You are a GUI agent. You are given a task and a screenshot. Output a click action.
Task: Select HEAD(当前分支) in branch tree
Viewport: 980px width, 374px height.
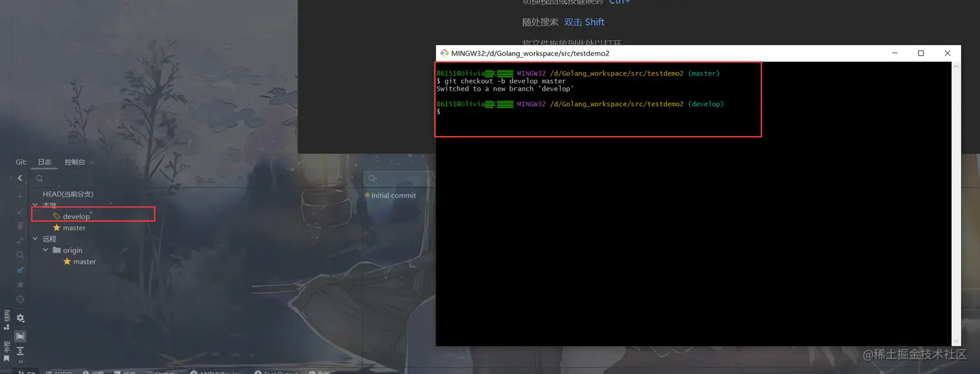(x=68, y=194)
